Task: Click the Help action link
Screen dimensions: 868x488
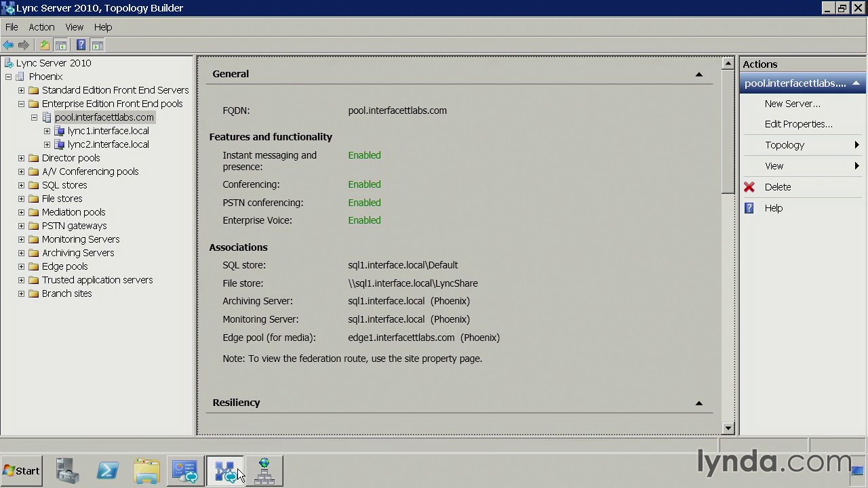Action: [774, 208]
